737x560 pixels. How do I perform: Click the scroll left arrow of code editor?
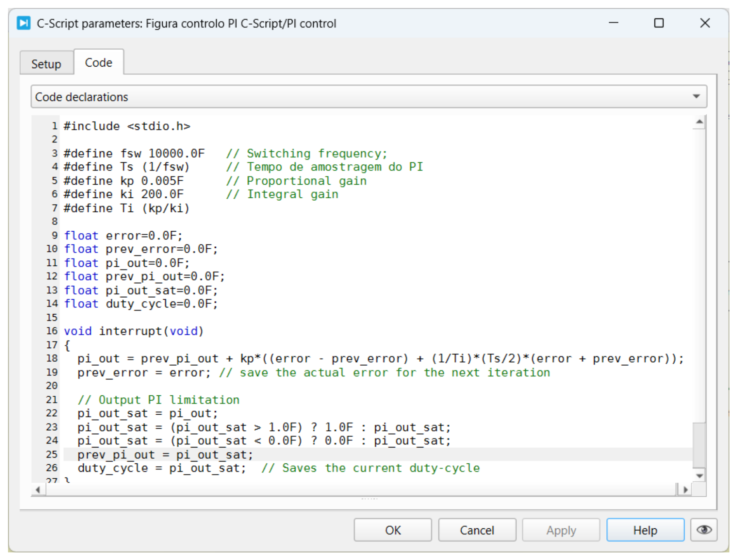pyautogui.click(x=38, y=489)
